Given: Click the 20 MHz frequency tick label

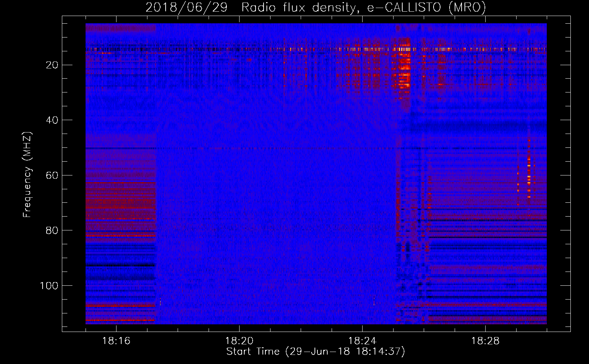Looking at the screenshot, I should (52, 65).
